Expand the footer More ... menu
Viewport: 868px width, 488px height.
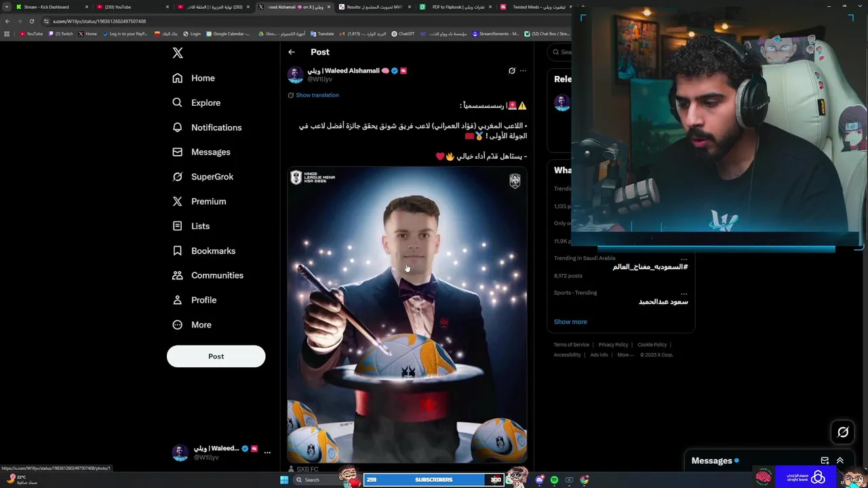tap(625, 355)
